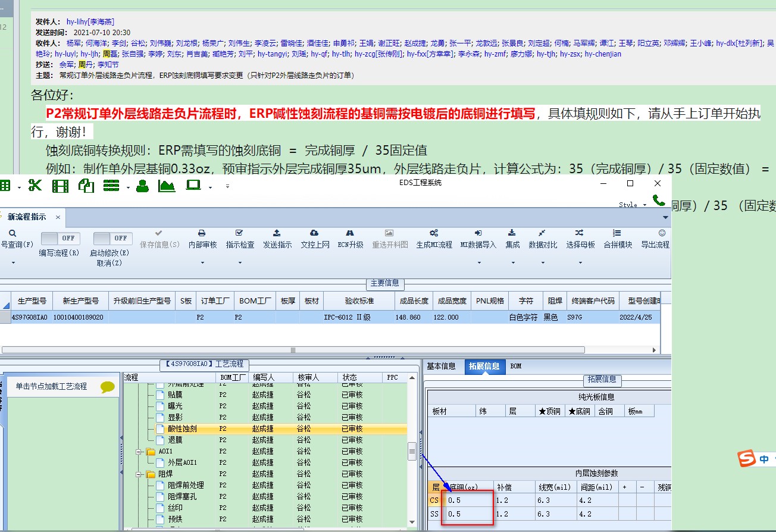Click the green area chart icon
This screenshot has height=532, width=776.
click(167, 186)
